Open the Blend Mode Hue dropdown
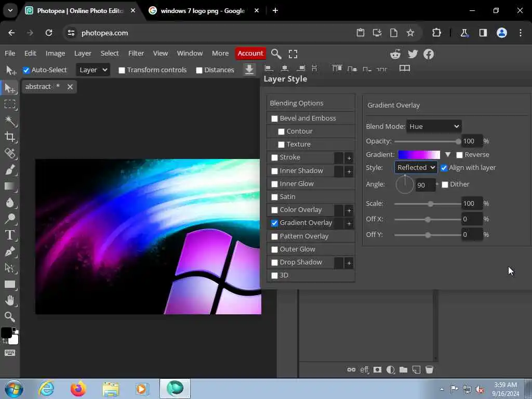This screenshot has width=532, height=399. (434, 127)
